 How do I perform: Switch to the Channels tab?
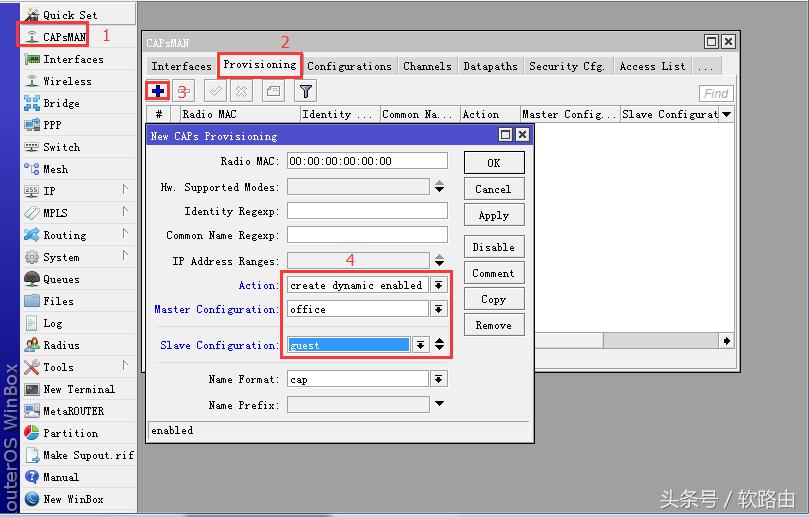tap(427, 67)
